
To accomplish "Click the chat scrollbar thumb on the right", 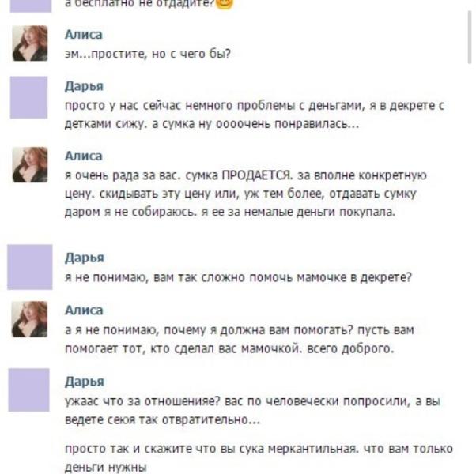I will click(x=470, y=36).
